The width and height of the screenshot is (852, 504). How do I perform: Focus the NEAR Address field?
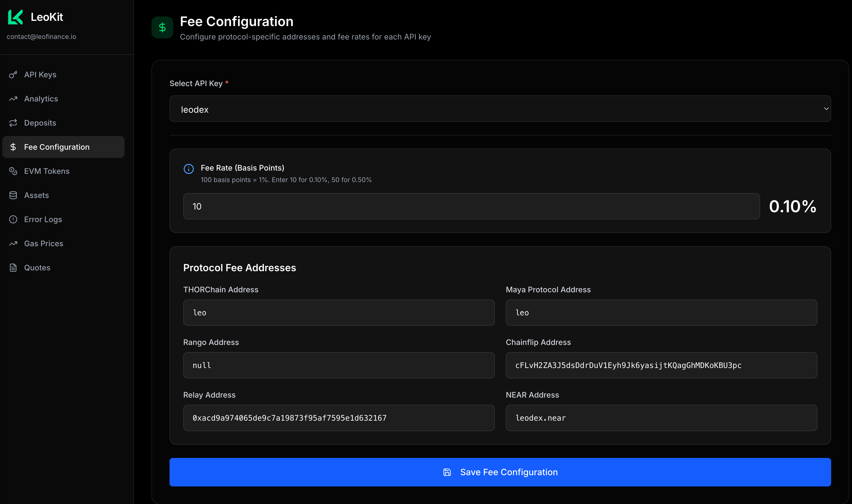(661, 418)
